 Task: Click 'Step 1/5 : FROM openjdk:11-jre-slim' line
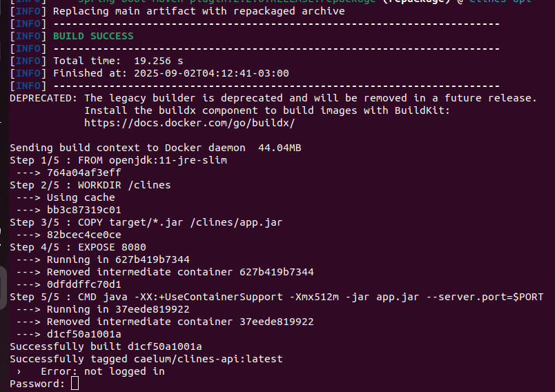coord(118,160)
